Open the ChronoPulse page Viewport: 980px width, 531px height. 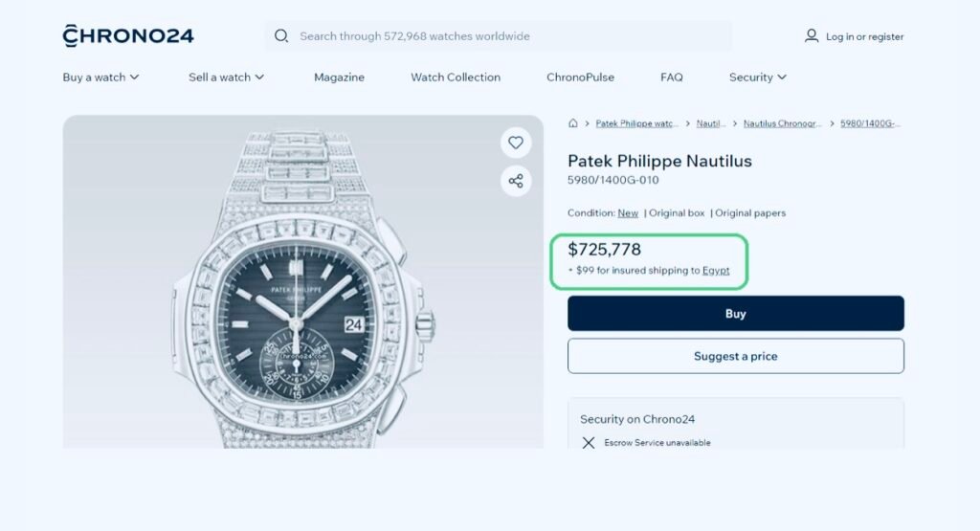tap(580, 77)
